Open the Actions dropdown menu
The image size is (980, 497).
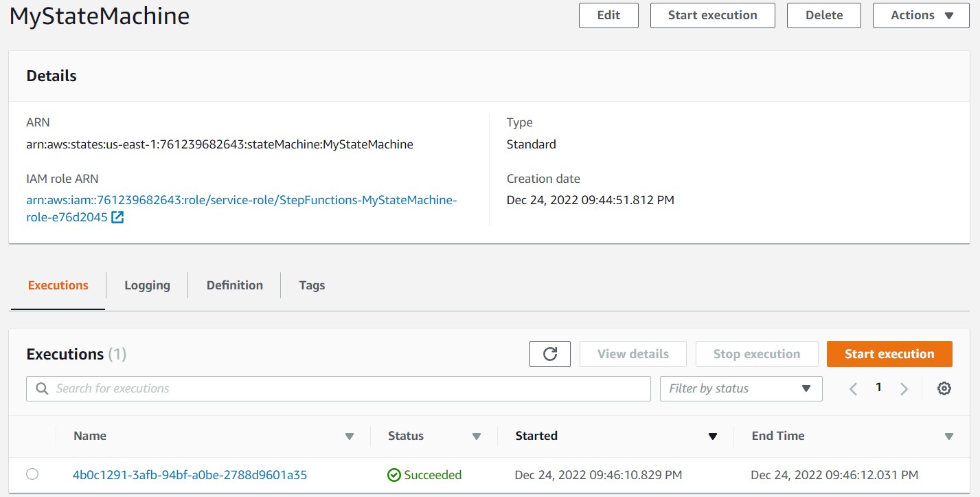coord(921,15)
